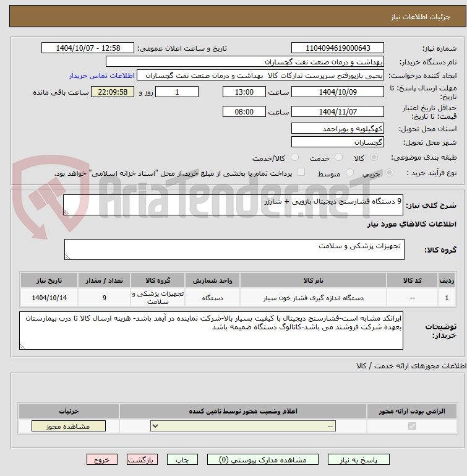Click the announcement date field 1404/10/07 - 12:58

pos(88,48)
